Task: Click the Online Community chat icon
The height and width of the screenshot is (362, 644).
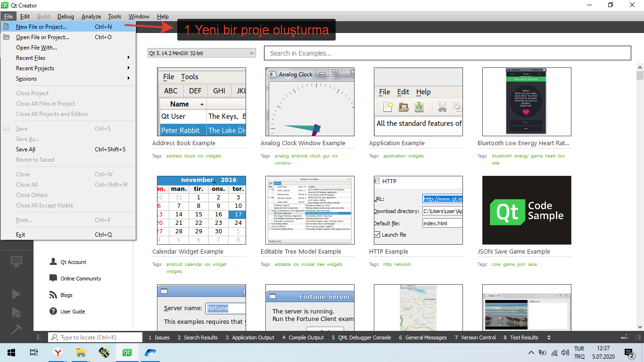Action: click(53, 279)
